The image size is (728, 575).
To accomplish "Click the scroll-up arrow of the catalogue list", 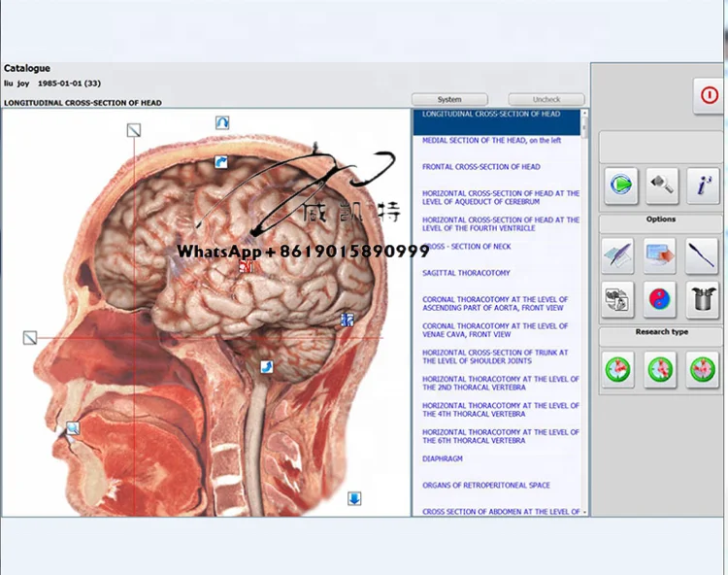I will (584, 113).
